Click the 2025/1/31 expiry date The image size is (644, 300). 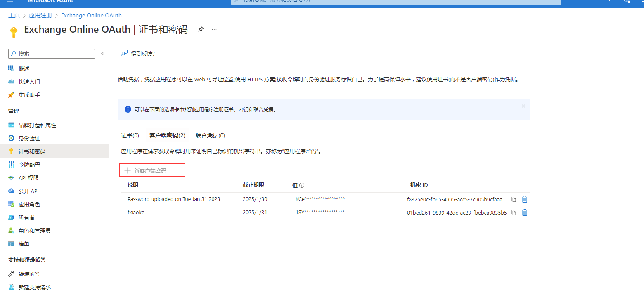pyautogui.click(x=255, y=213)
